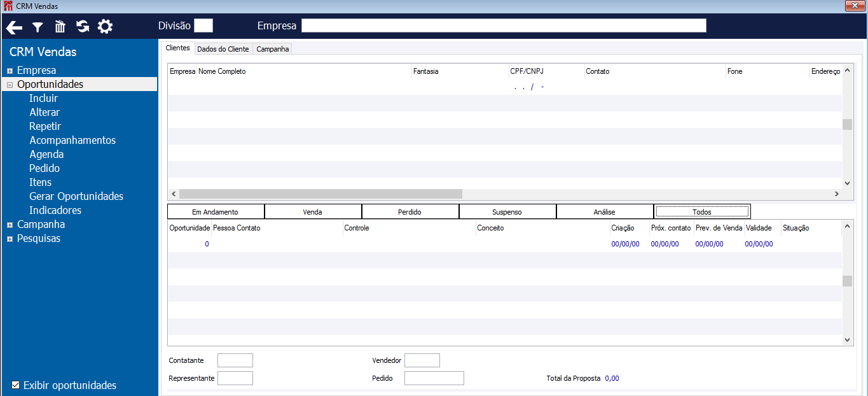Click the Perdido filter button
This screenshot has height=396, width=868.
(x=410, y=212)
